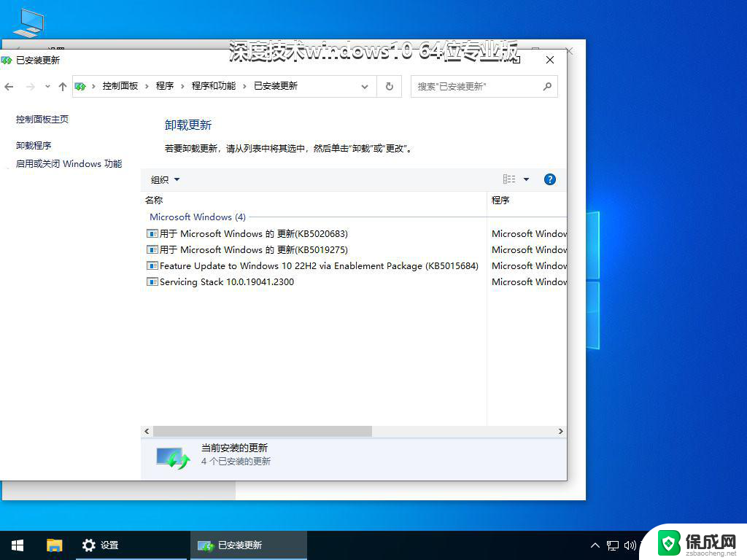Viewport: 747px width, 560px height.
Task: Close the 已安装更新 window
Action: tap(550, 60)
